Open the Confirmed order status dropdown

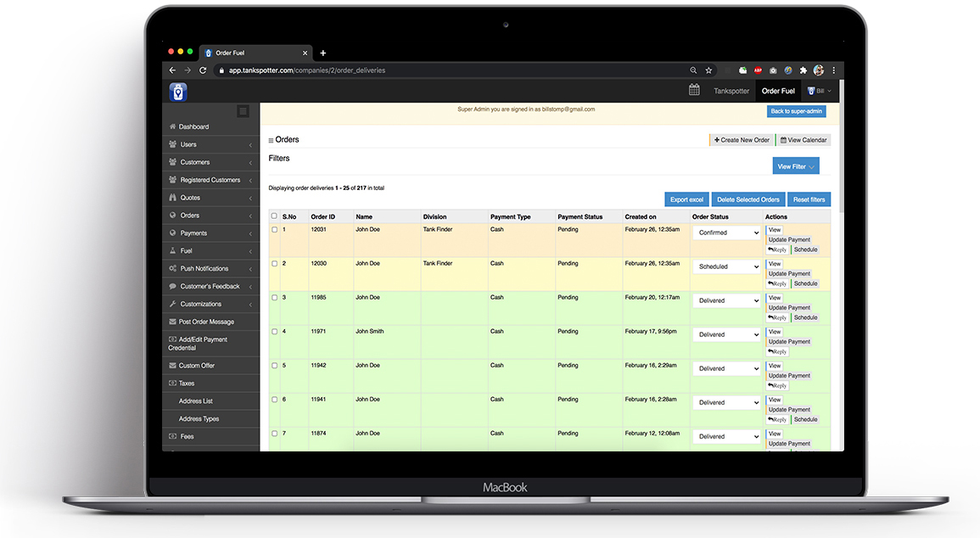(726, 233)
